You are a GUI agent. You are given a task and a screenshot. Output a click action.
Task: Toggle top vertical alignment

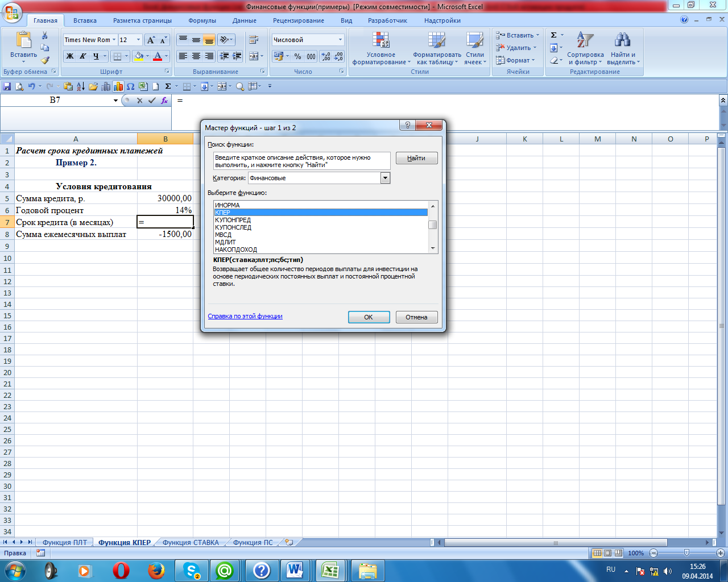tap(183, 40)
